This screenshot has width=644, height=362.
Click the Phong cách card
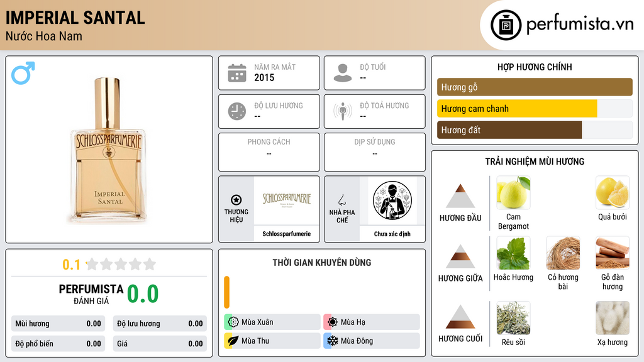[269, 152]
